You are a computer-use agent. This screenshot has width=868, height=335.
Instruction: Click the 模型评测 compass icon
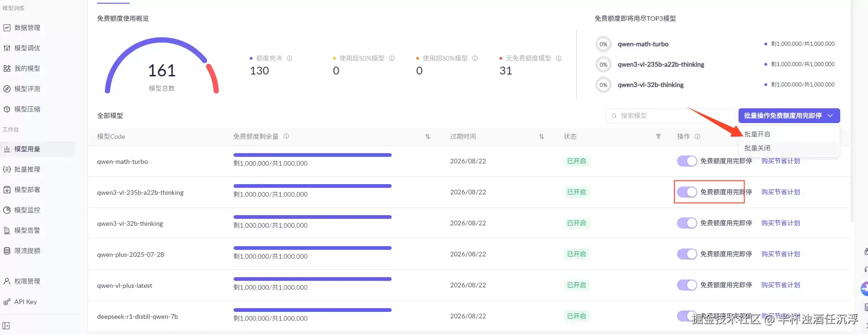[x=7, y=89]
